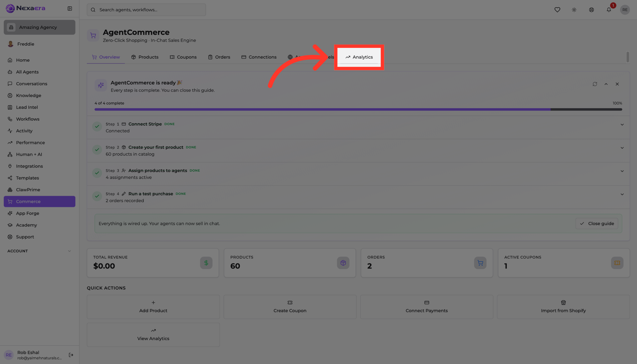637x364 pixels.
Task: Open Workflows in sidebar
Action: [x=40, y=119]
